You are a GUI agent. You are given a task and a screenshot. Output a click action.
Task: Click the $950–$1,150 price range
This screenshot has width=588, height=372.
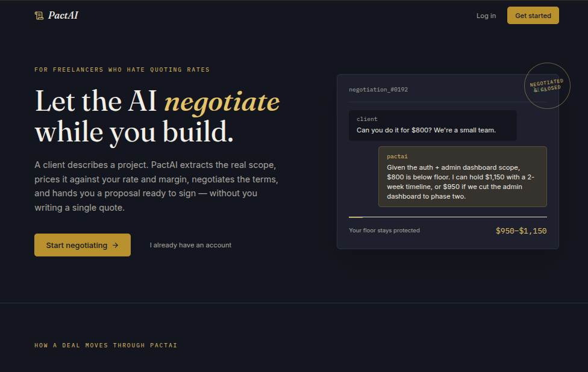[521, 231]
